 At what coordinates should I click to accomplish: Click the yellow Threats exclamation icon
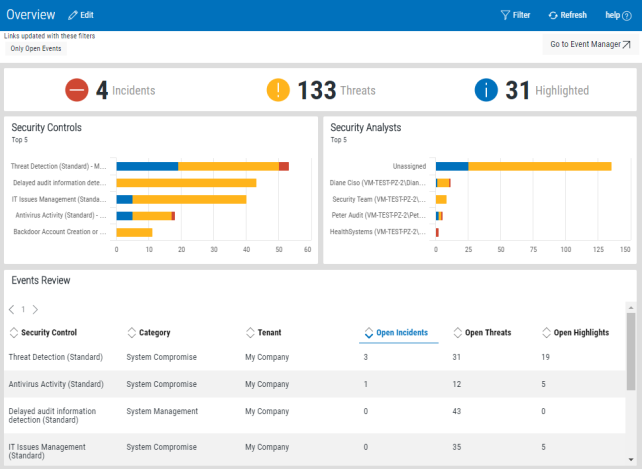[278, 90]
